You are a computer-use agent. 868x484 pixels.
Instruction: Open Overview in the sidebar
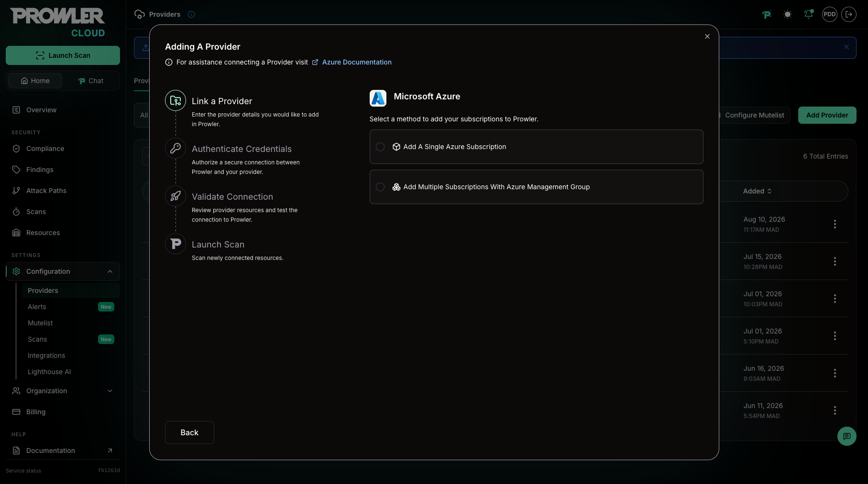(x=63, y=110)
